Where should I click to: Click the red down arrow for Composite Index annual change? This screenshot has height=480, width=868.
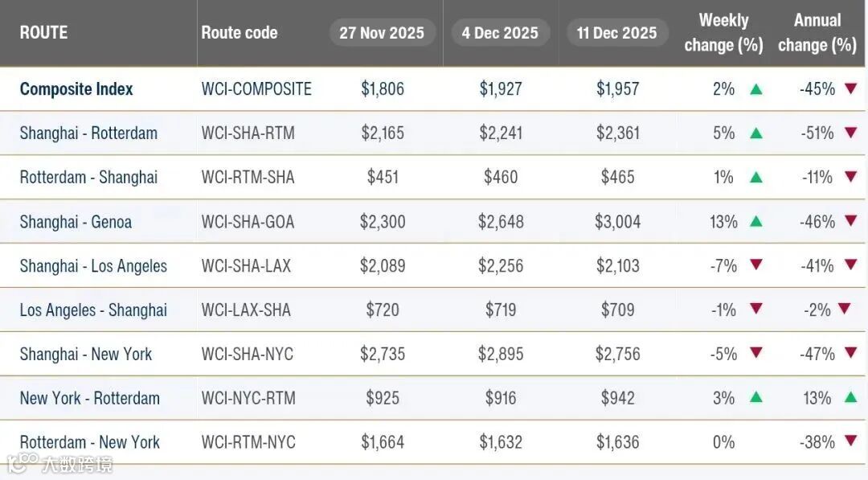(851, 88)
